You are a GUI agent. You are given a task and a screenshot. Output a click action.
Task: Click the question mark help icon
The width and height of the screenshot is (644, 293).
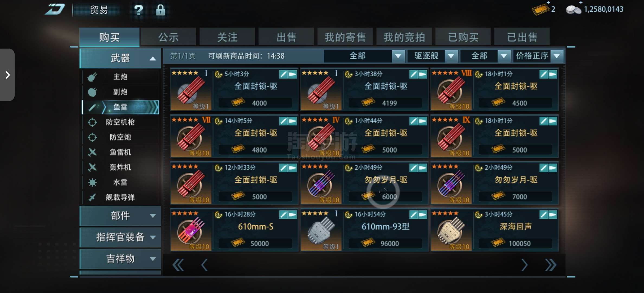click(x=139, y=10)
